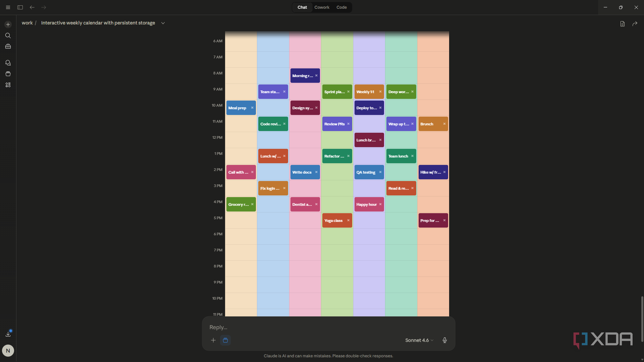
Task: Remove the QA testing event
Action: tap(380, 172)
